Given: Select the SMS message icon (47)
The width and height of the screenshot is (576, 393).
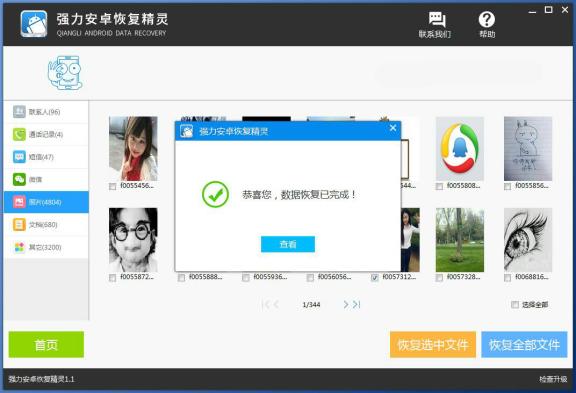Looking at the screenshot, I should tap(19, 157).
